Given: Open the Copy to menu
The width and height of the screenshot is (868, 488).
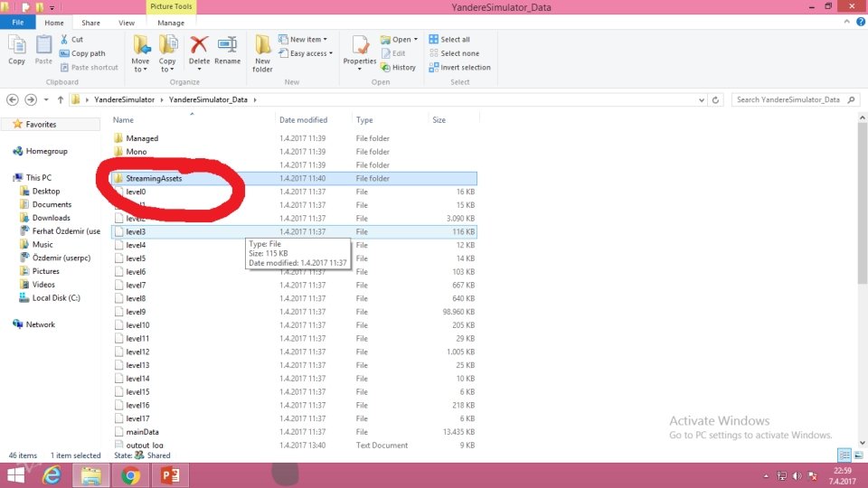Looking at the screenshot, I should [x=167, y=53].
